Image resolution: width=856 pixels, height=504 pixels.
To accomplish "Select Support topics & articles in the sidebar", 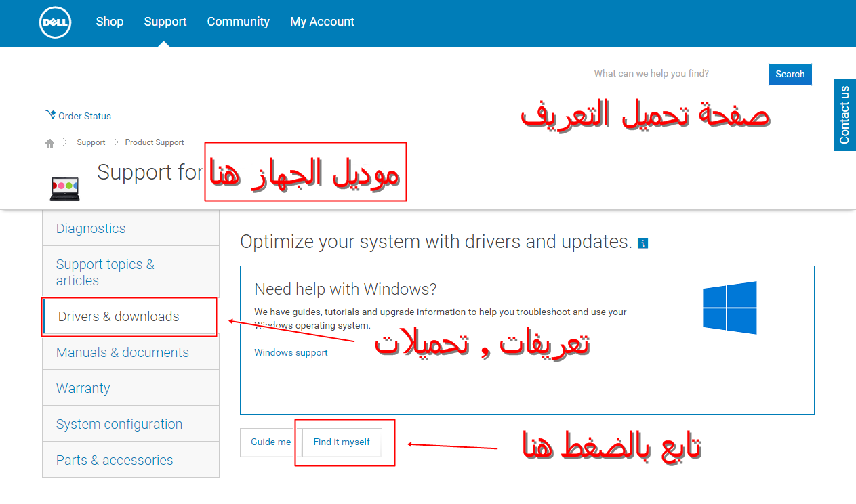I will point(131,272).
